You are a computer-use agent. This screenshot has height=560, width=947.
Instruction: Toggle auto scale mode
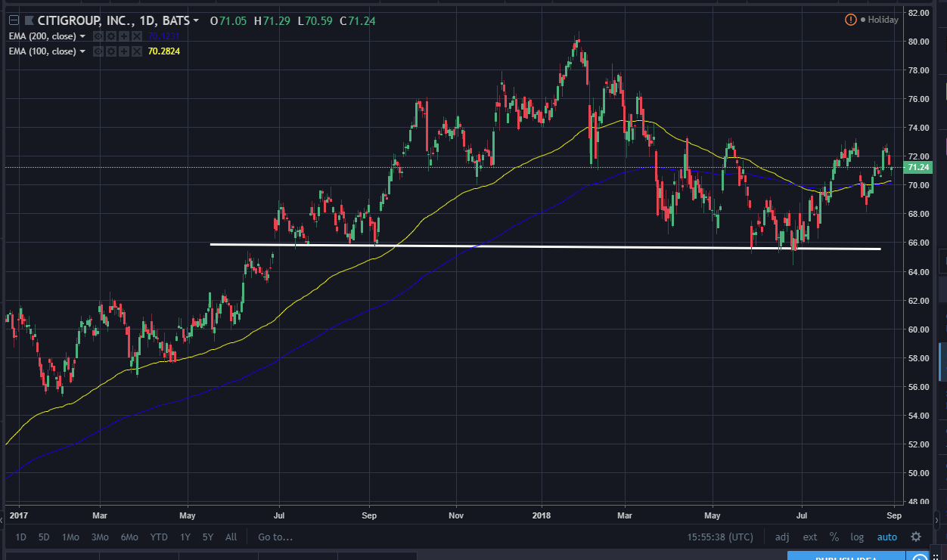(887, 537)
